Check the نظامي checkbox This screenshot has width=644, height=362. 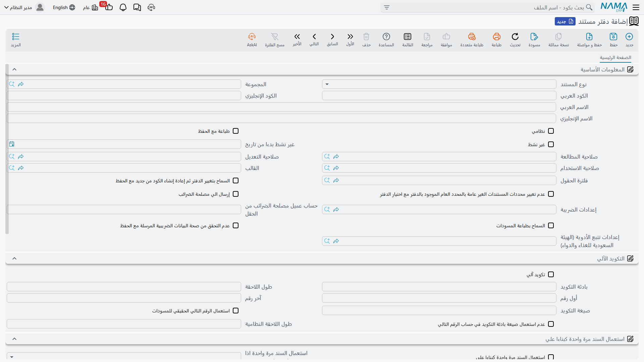tap(551, 131)
